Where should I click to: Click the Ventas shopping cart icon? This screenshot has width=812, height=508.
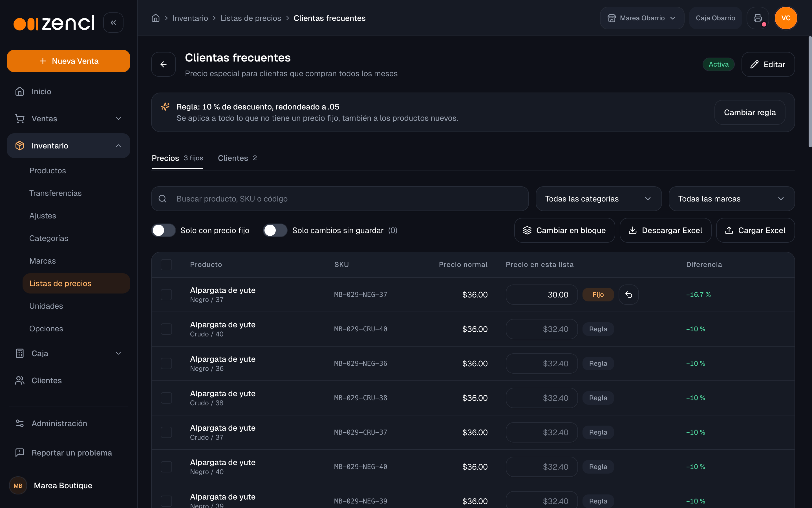point(20,119)
